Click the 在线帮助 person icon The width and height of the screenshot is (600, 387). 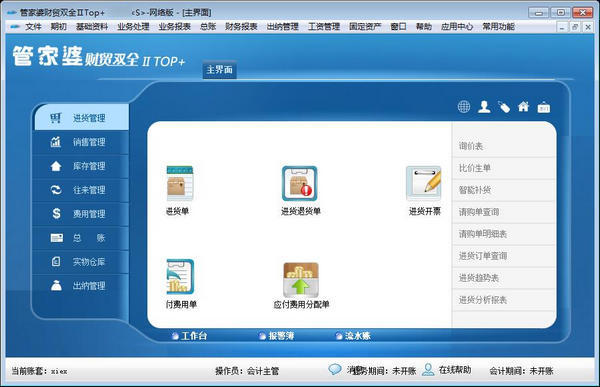[x=428, y=369]
